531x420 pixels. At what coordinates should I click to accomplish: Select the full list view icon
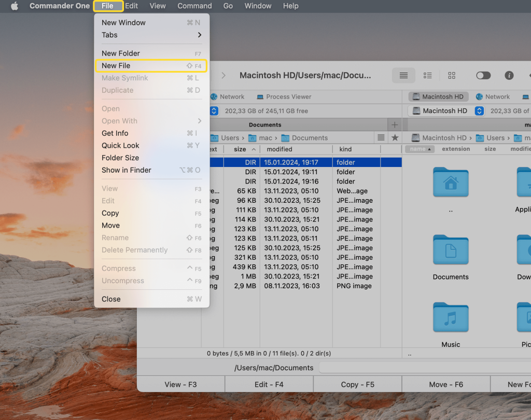pos(403,76)
